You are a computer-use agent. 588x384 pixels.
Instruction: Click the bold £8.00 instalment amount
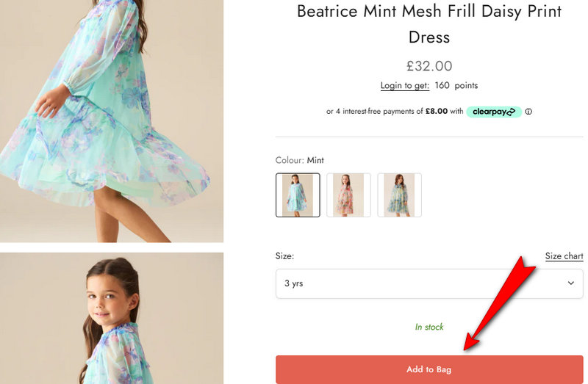[437, 112]
